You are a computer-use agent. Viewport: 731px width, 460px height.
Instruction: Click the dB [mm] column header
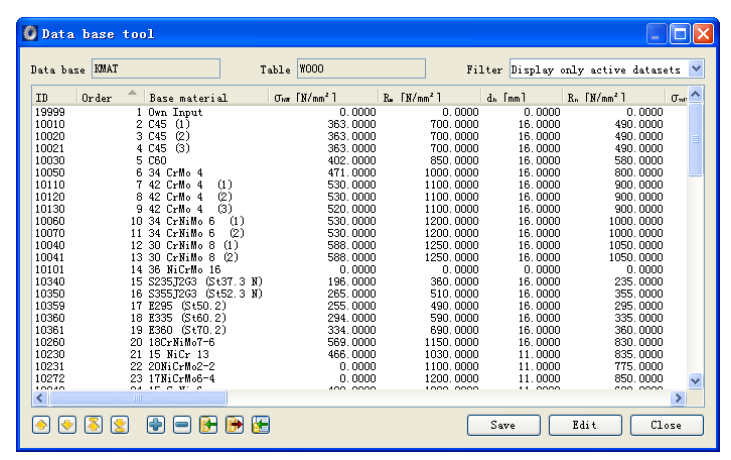coord(521,97)
